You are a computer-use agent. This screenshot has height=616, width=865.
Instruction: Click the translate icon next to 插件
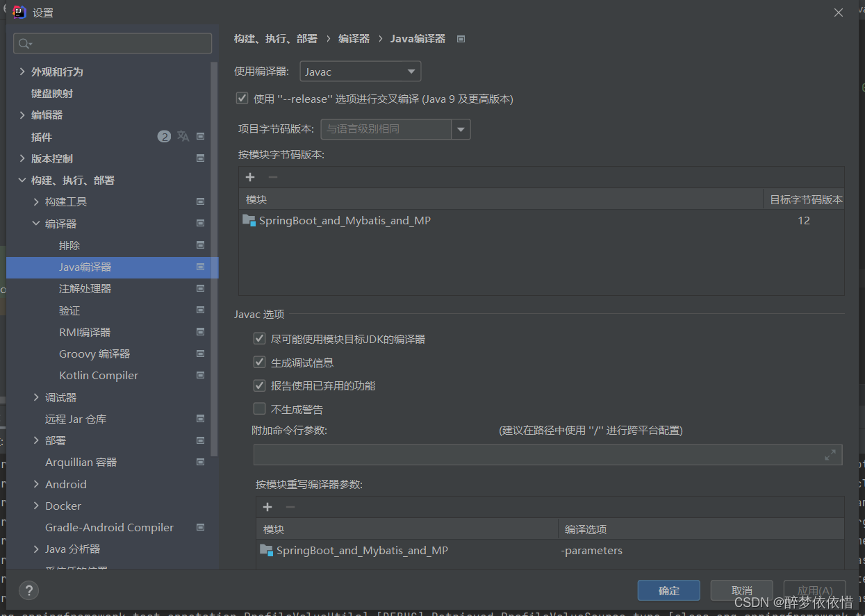pyautogui.click(x=183, y=136)
